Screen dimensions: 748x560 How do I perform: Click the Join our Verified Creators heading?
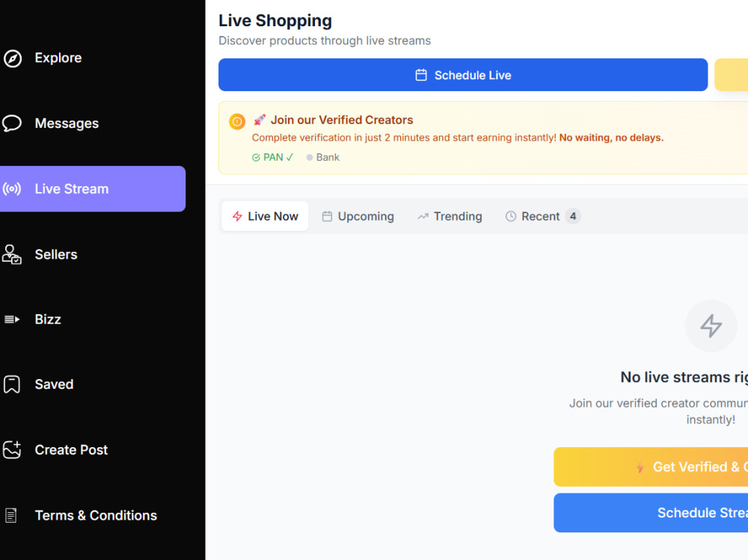tap(342, 120)
